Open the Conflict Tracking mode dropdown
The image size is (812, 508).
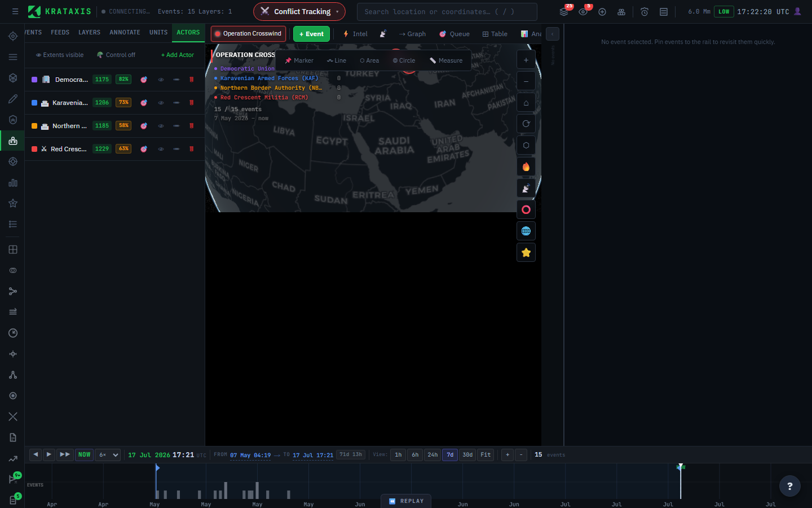(299, 11)
